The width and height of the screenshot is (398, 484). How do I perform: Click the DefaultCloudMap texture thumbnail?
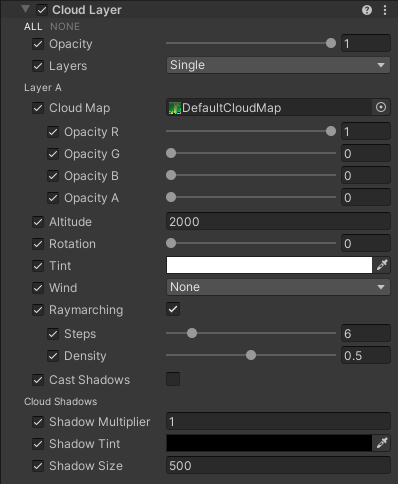175,108
